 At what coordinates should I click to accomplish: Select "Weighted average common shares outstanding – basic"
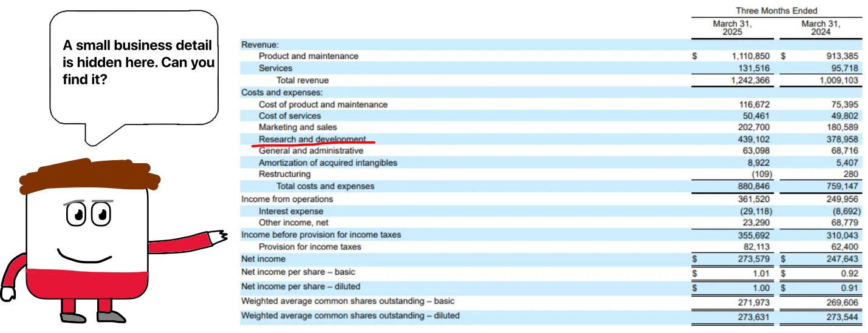347,301
